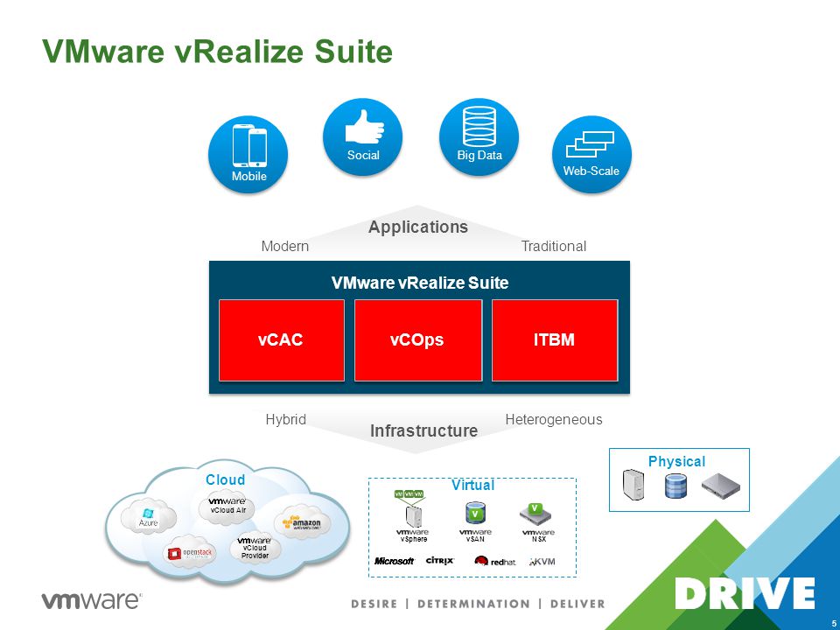Click the 'DELIVER' word in the footer tagline

pos(577,604)
